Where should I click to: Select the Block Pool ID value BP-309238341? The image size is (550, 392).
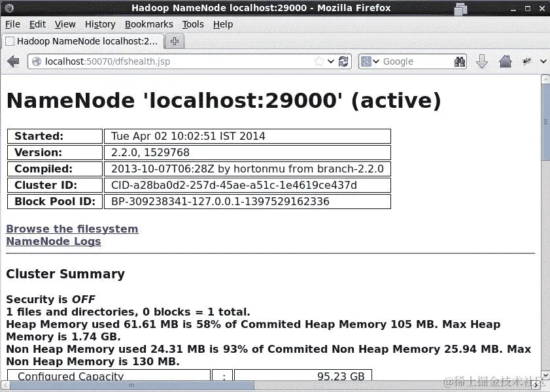(x=247, y=201)
